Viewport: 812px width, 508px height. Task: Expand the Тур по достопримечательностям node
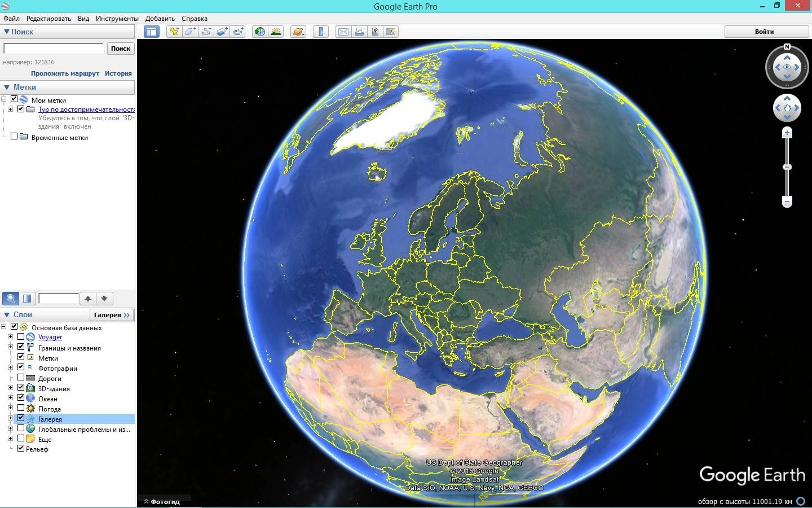10,109
